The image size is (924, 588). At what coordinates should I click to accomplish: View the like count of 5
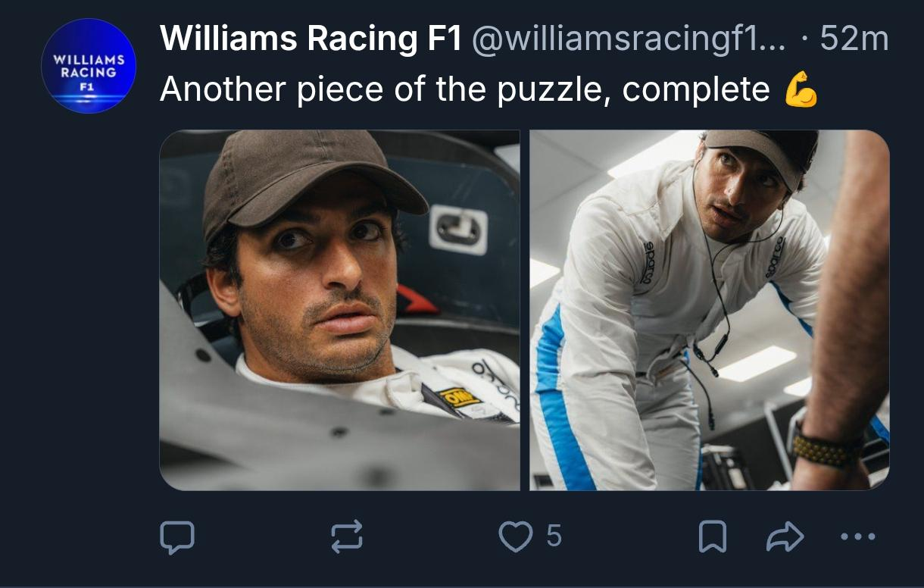(554, 536)
